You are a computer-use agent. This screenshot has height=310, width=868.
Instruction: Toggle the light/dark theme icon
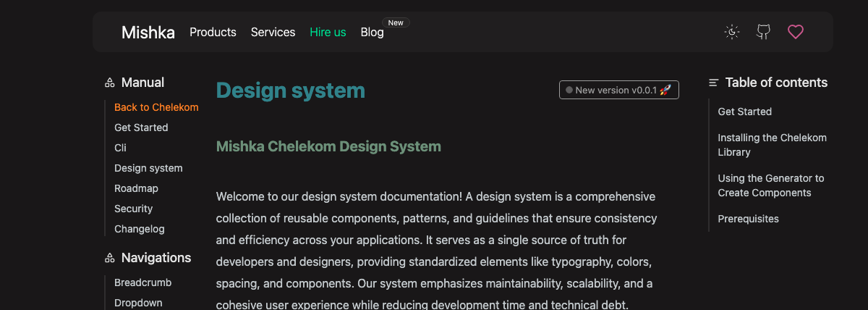pyautogui.click(x=732, y=32)
